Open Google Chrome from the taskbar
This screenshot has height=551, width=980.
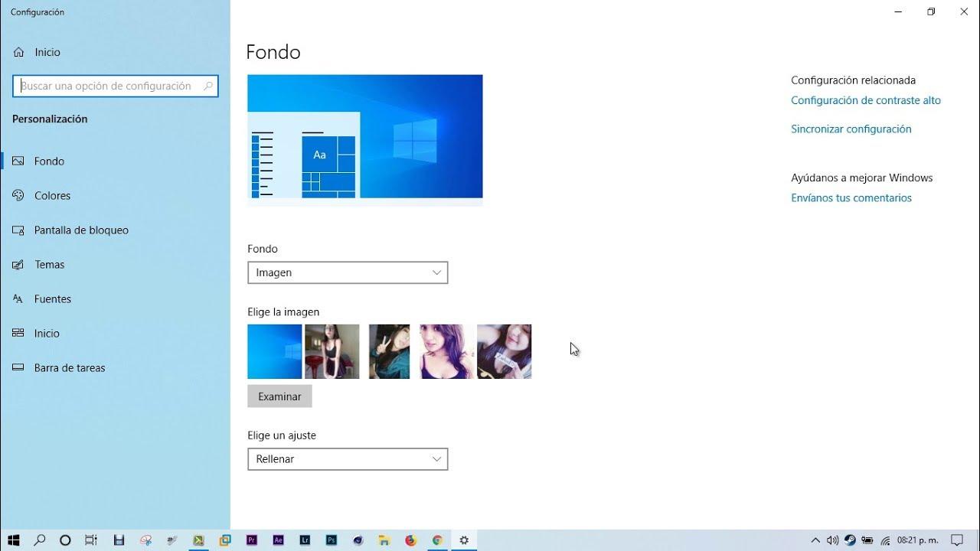click(x=437, y=540)
